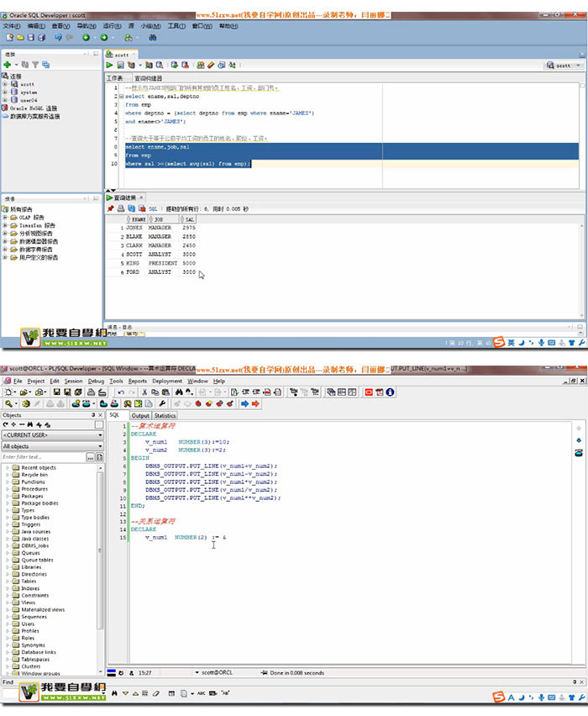Open the CURRENT USER dropdown
Image resolution: width=588 pixels, height=716 pixels.
pos(52,435)
